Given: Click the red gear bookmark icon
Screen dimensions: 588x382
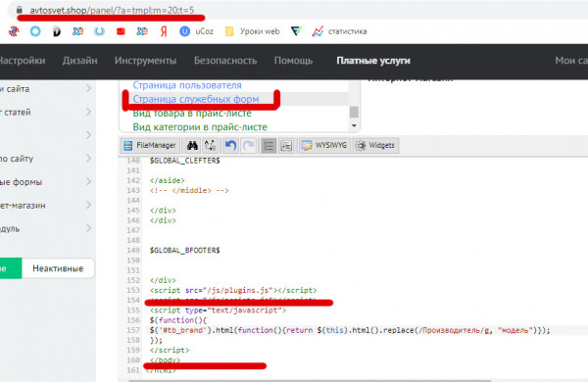Looking at the screenshot, I should pos(14,31).
